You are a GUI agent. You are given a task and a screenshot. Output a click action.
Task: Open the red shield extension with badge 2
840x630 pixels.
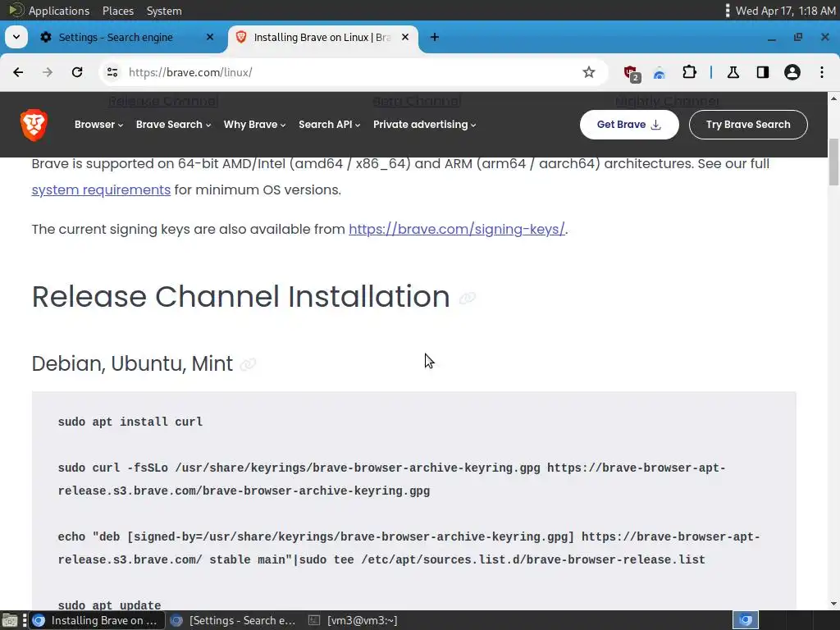pos(631,73)
